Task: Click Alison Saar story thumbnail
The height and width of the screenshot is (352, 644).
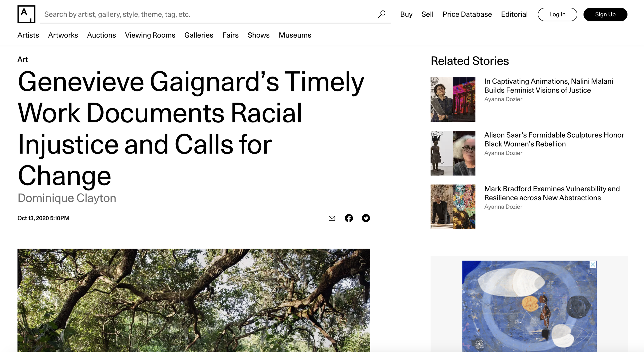Action: click(x=453, y=153)
